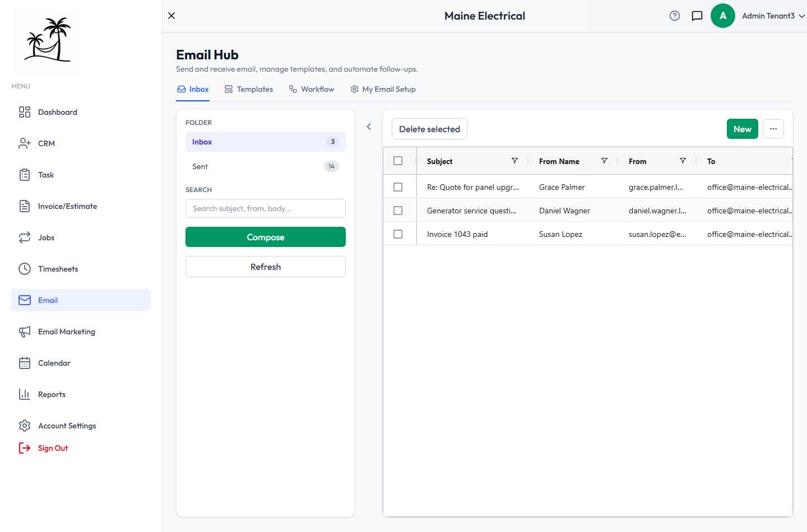Screen dimensions: 807x532
Task: Switch to the Workflow tab
Action: point(312,90)
